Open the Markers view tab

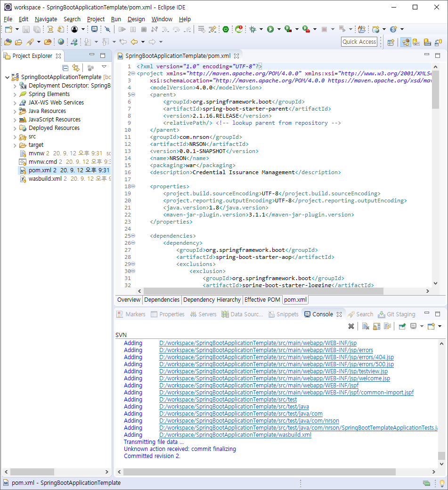(131, 314)
